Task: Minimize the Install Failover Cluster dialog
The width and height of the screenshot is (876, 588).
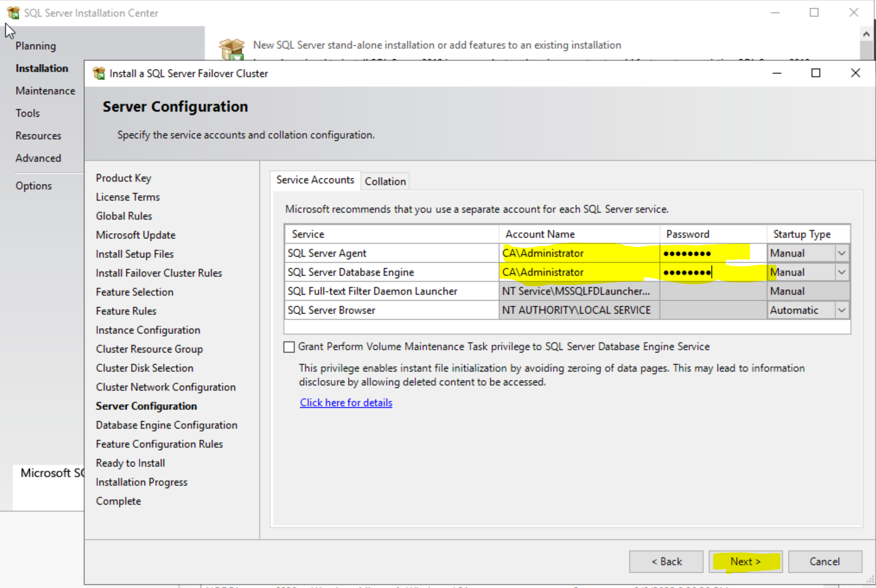Action: click(x=777, y=73)
